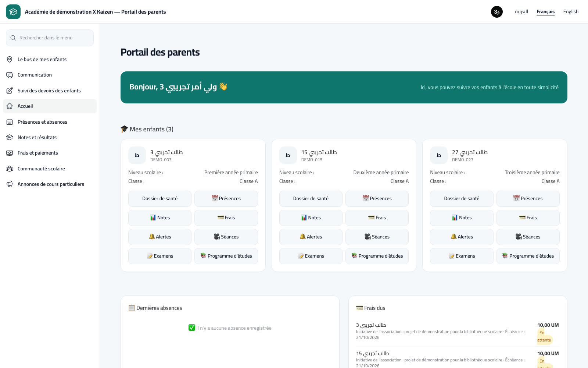Click the Communauté scolaire people icon
The image size is (588, 368).
pos(10,169)
